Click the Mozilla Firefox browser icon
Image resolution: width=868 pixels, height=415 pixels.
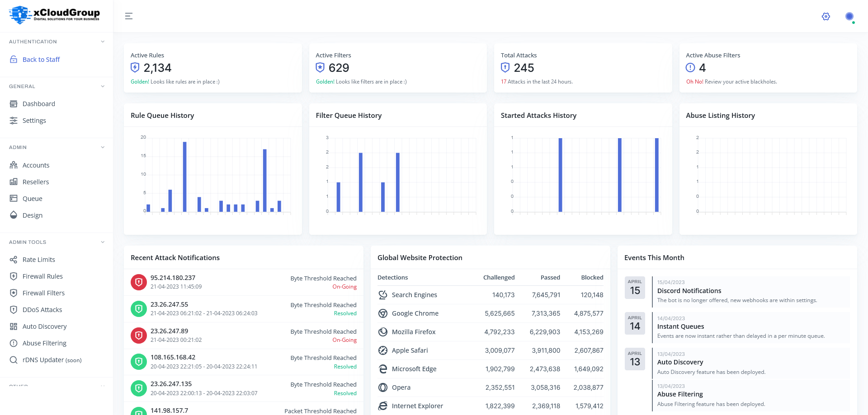click(382, 331)
